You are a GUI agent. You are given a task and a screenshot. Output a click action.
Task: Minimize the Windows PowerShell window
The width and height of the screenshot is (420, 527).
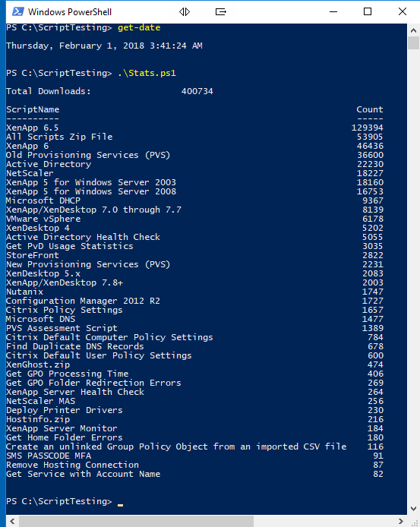coord(333,11)
